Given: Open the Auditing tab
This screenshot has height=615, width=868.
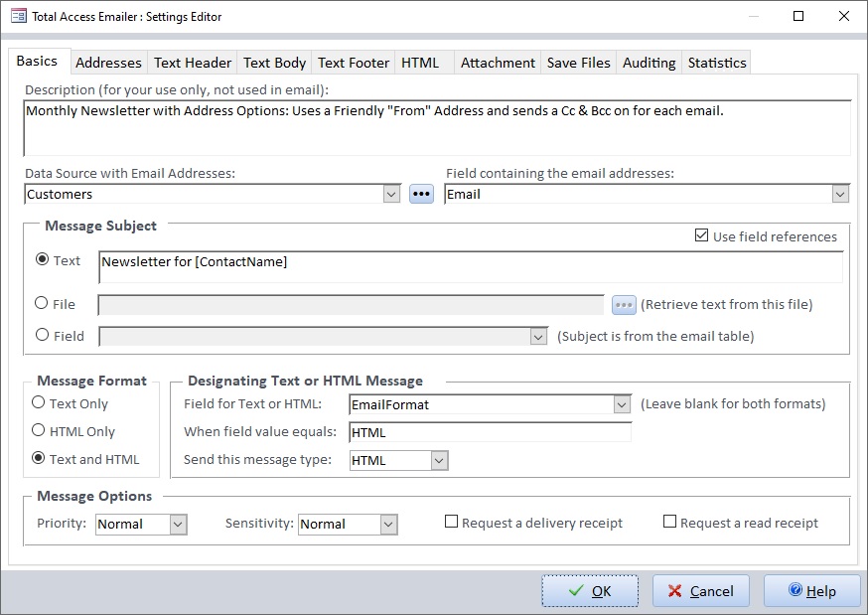Looking at the screenshot, I should pyautogui.click(x=649, y=63).
